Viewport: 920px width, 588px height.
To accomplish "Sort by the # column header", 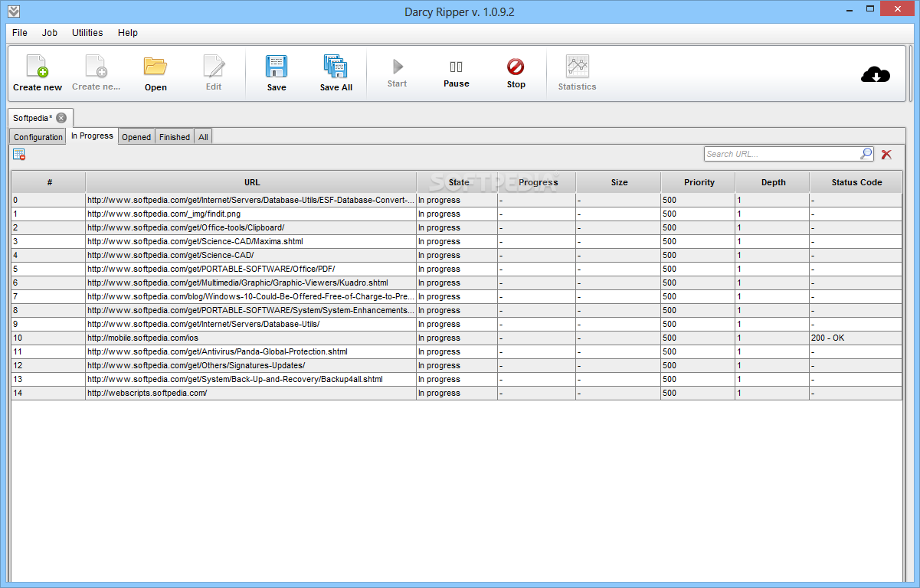I will point(49,182).
